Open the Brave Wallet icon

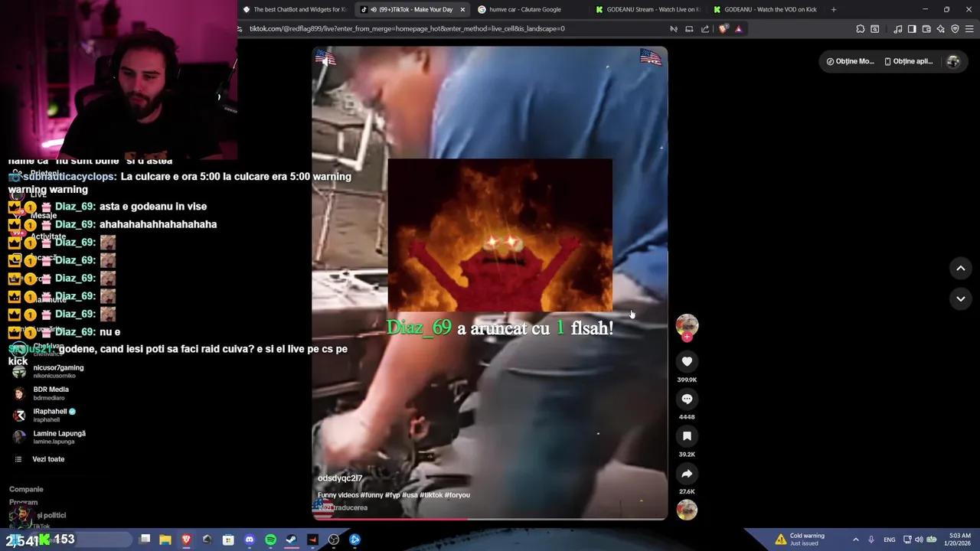(926, 29)
